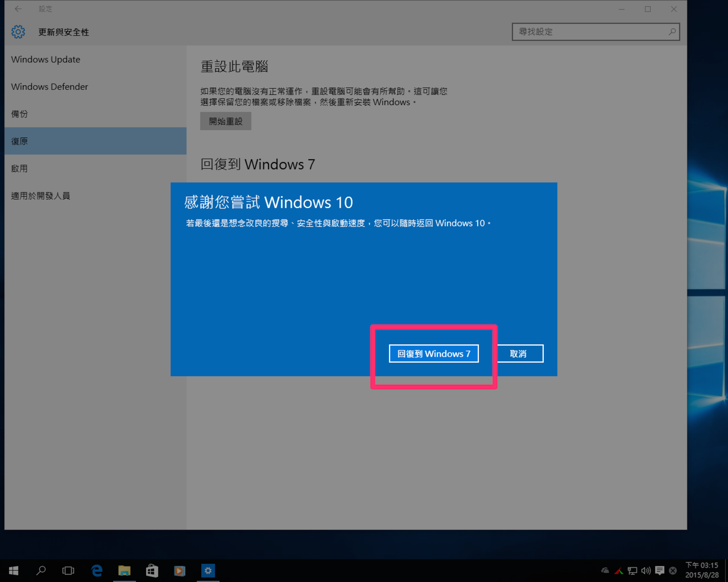Click the volume speaker tray icon
728x582 pixels.
pos(646,571)
